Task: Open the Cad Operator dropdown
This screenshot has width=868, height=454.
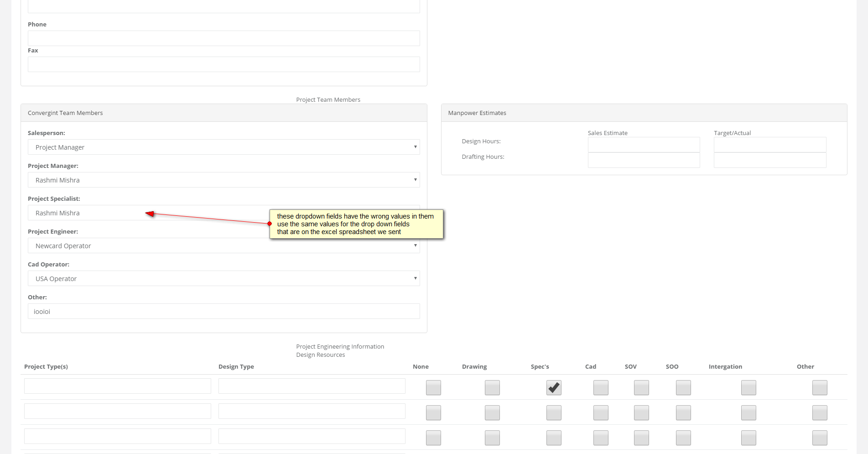Action: click(223, 279)
